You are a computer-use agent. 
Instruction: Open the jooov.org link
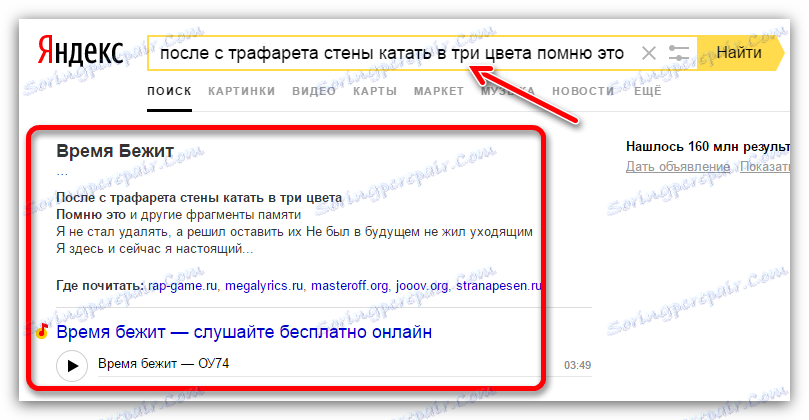422,285
